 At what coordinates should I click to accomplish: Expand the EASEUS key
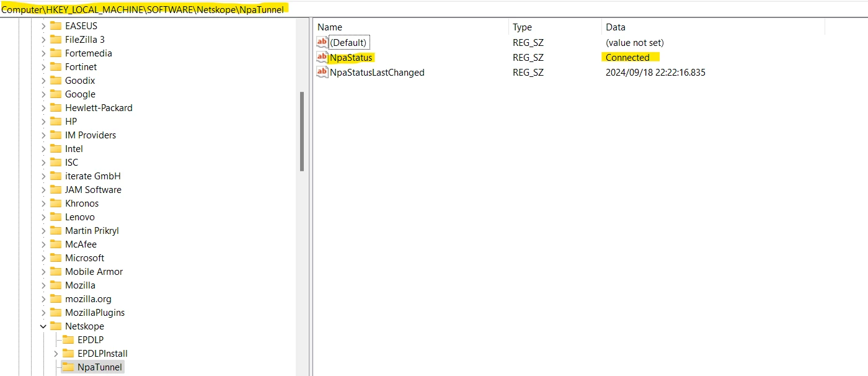click(43, 26)
